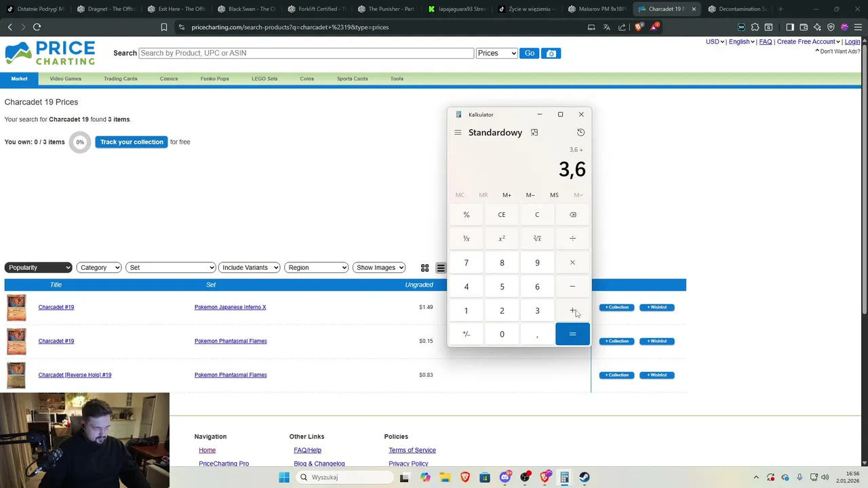Open the Popularity sort dropdown
868x488 pixels.
(38, 268)
